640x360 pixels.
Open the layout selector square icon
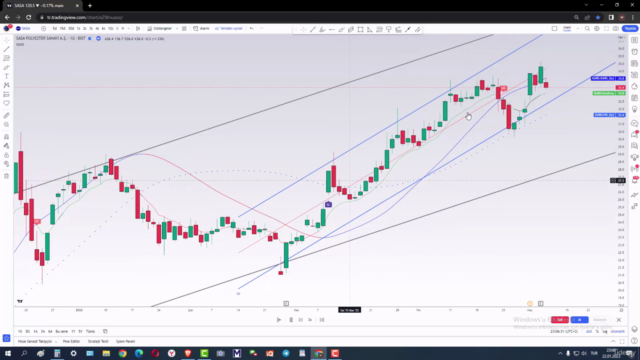554,29
